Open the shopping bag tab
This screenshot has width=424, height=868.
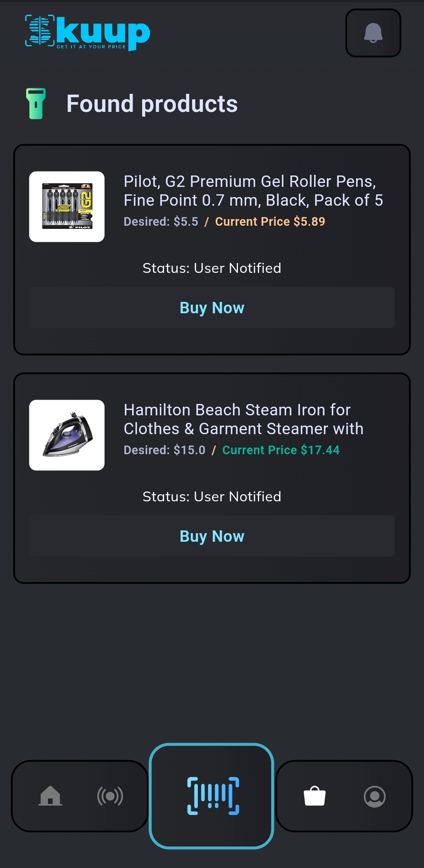[x=314, y=796]
